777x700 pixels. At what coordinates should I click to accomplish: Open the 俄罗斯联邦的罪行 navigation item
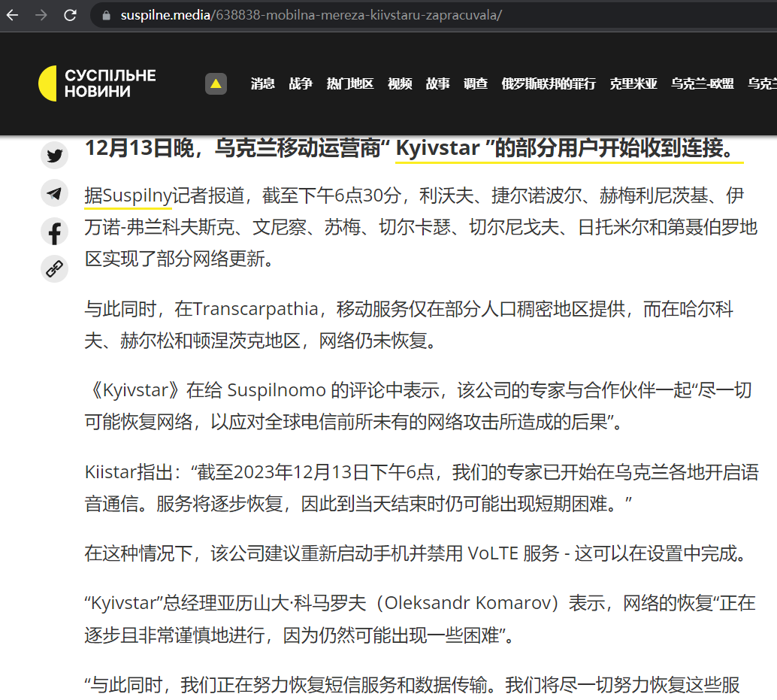click(549, 83)
